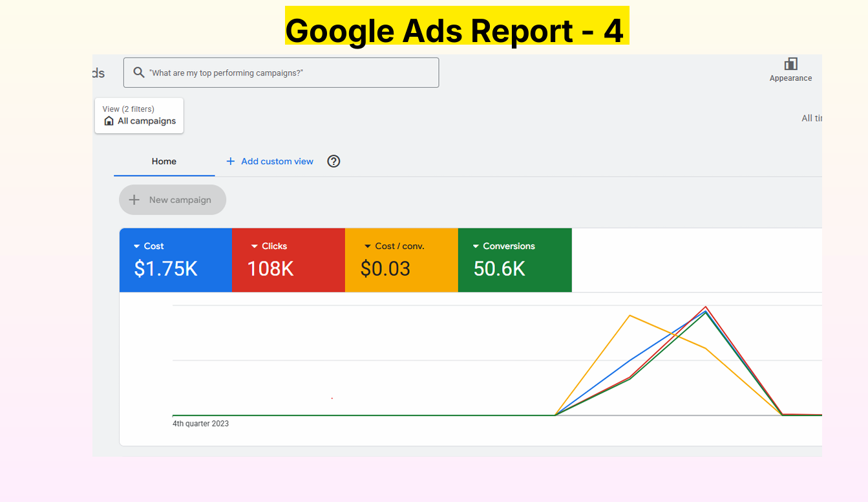
Task: Open the Clicks metric dropdown
Action: pyautogui.click(x=255, y=246)
